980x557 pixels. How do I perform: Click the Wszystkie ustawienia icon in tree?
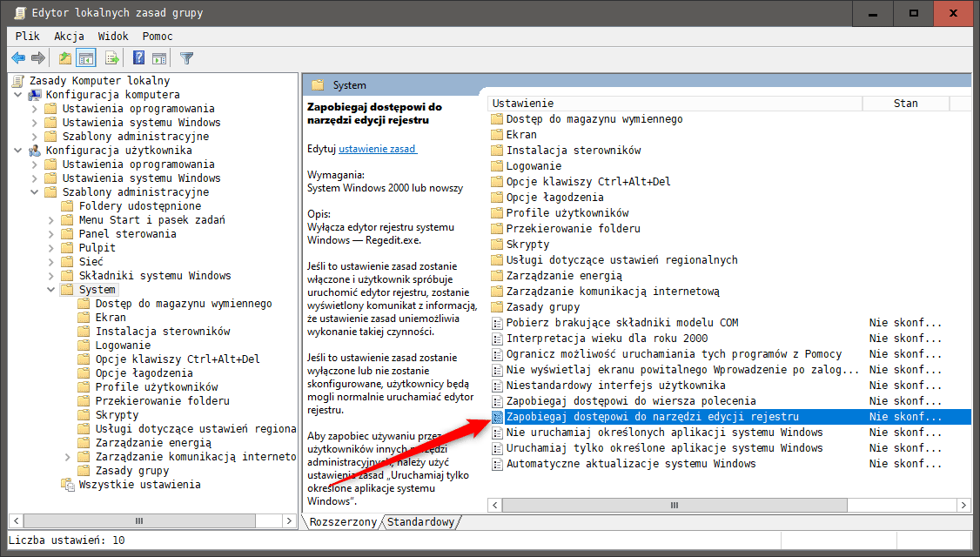click(68, 485)
